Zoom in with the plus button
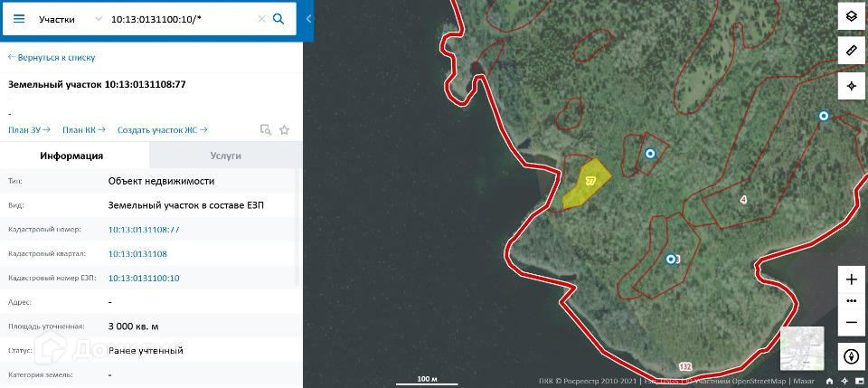 (852, 279)
